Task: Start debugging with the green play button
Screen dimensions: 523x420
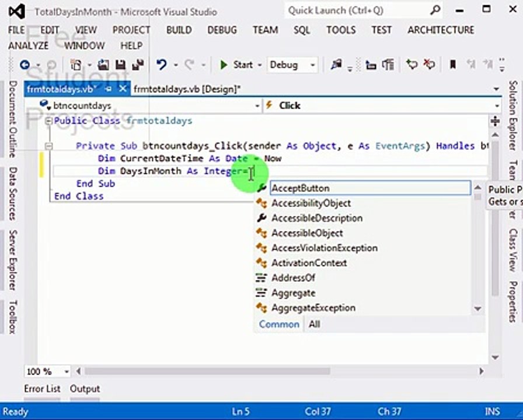Action: pyautogui.click(x=224, y=65)
